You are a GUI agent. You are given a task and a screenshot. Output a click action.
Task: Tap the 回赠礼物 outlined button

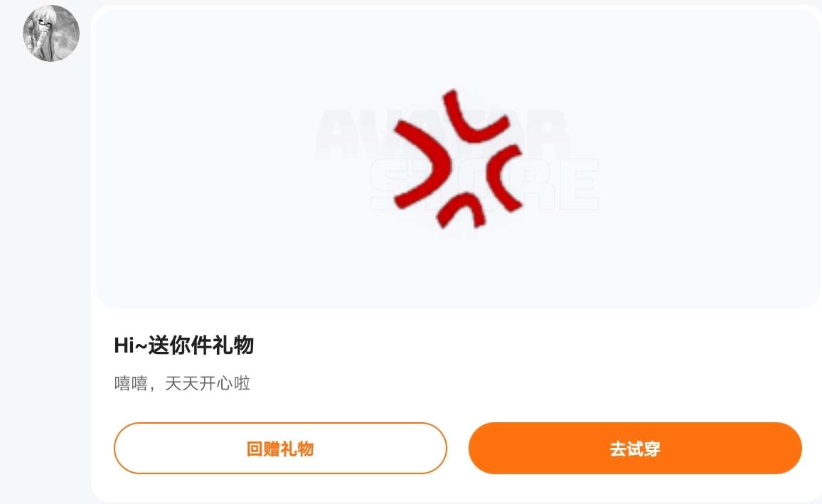coord(280,449)
